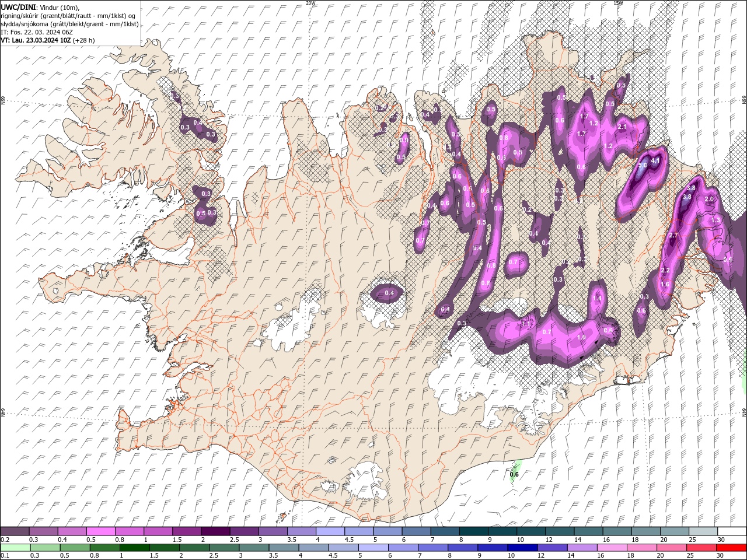Select the dark green 1 swatch in lower legend
The height and width of the screenshot is (560, 747).
coord(134,548)
